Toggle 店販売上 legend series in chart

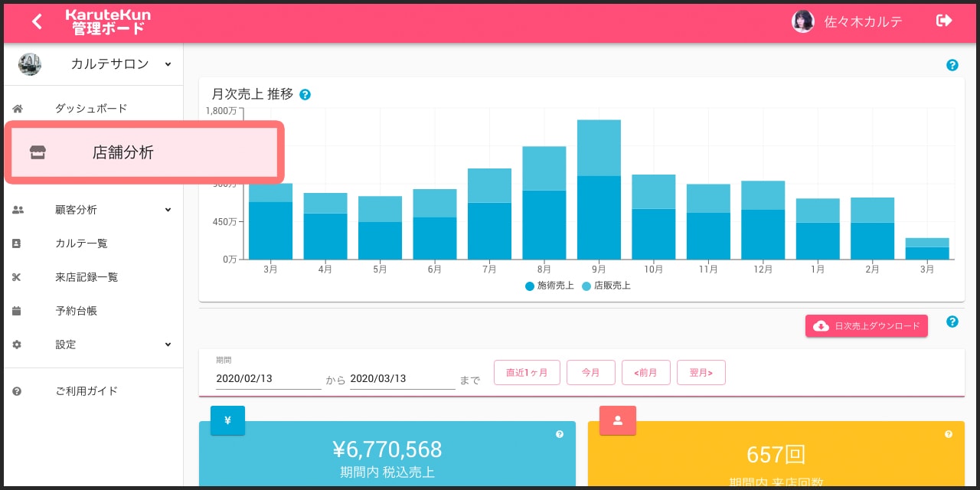[x=606, y=286]
